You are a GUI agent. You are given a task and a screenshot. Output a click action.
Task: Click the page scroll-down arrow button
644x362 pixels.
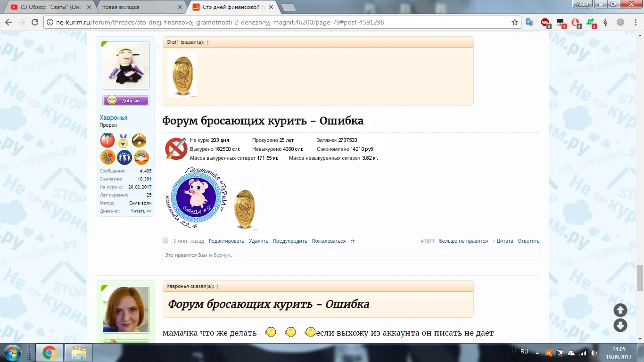coord(620,325)
